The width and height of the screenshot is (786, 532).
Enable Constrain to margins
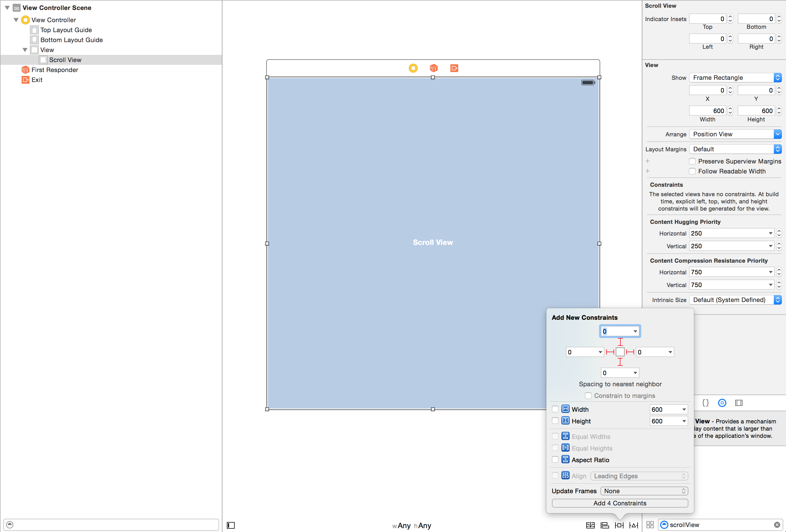(x=588, y=395)
